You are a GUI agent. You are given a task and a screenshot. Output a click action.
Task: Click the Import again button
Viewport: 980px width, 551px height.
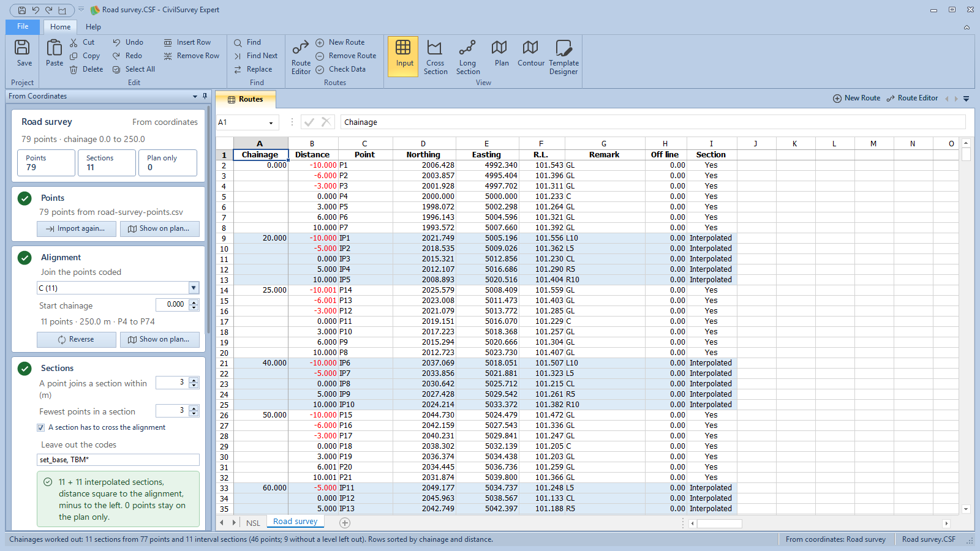tap(77, 228)
